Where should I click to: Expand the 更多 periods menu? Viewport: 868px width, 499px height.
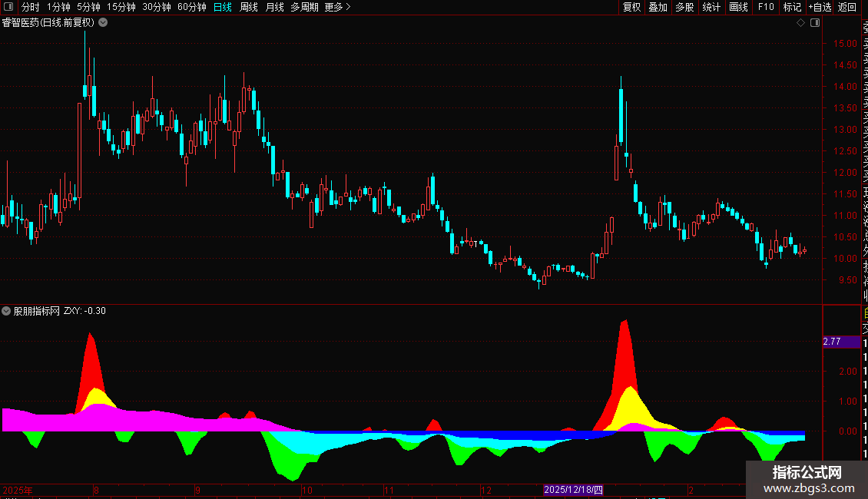pyautogui.click(x=338, y=7)
